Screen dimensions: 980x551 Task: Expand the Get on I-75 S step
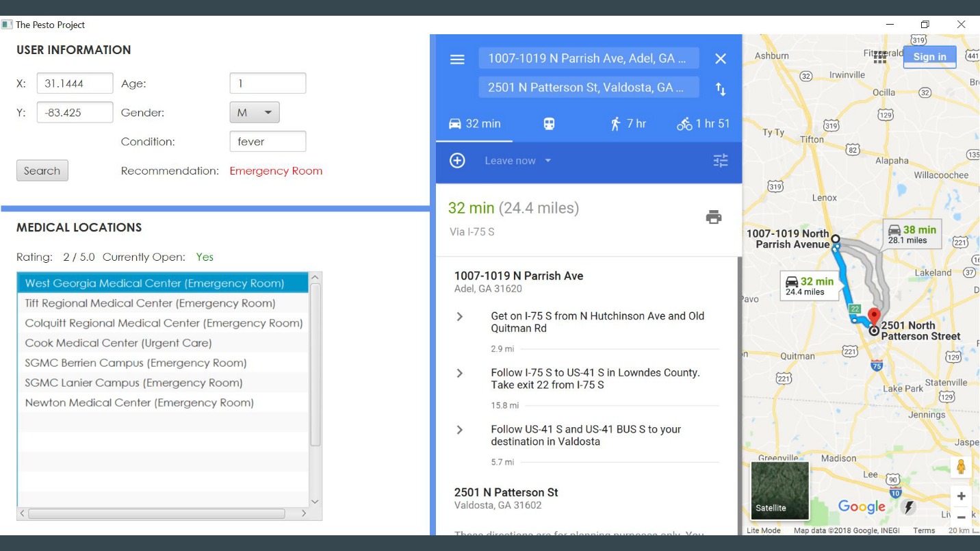tap(460, 316)
